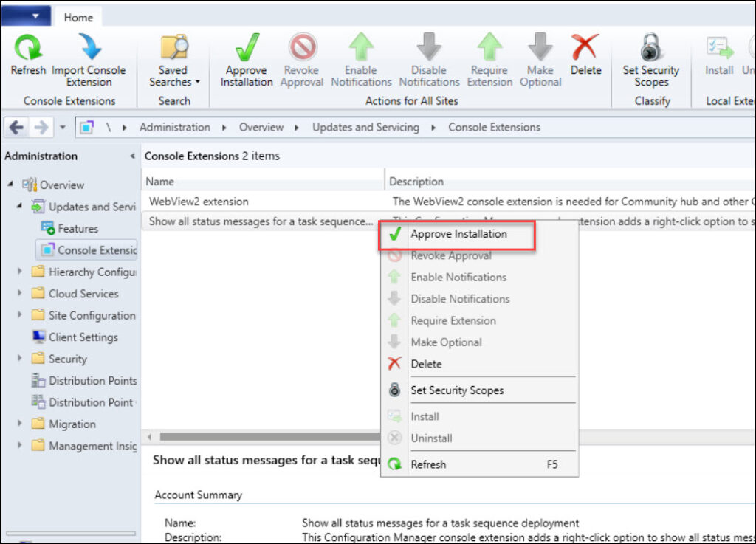Screen dimensions: 756x544
Task: Expand the Hierarchy Configuration folder
Action: [x=19, y=272]
